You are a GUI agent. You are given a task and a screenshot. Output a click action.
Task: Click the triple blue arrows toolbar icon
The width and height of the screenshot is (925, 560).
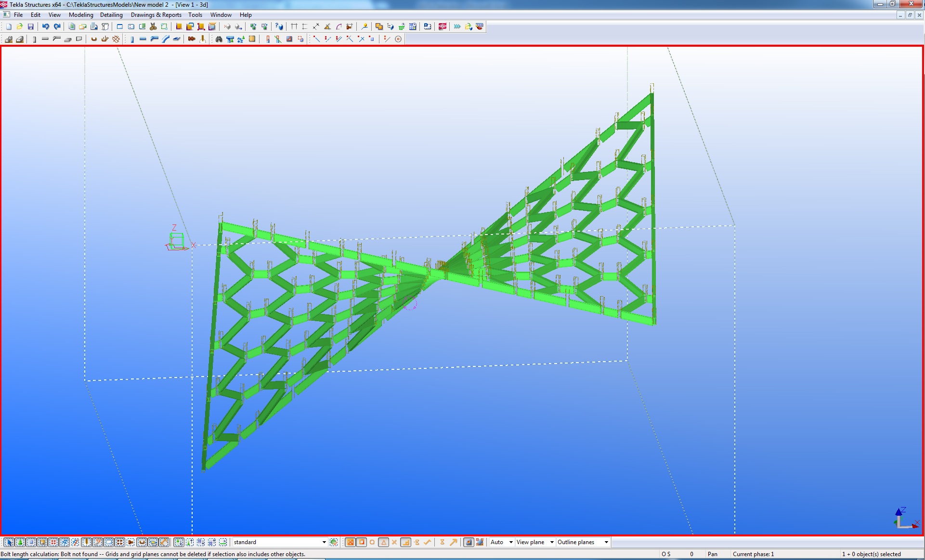[457, 26]
